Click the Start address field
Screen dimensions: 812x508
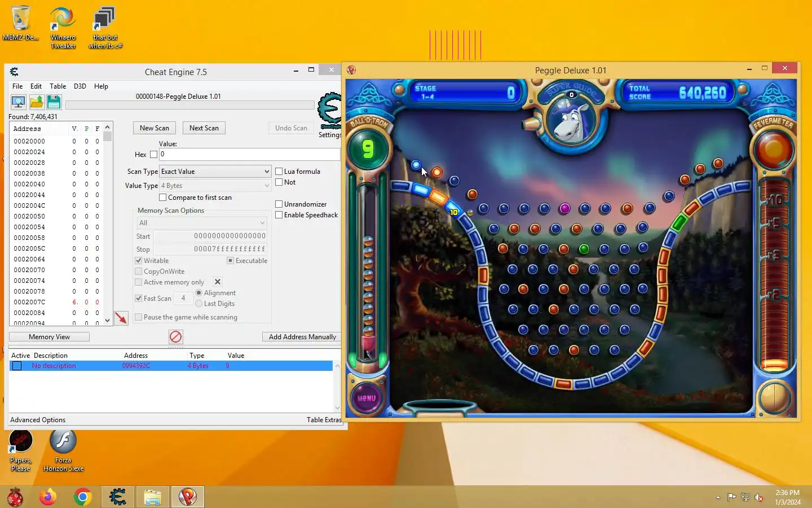coord(210,236)
